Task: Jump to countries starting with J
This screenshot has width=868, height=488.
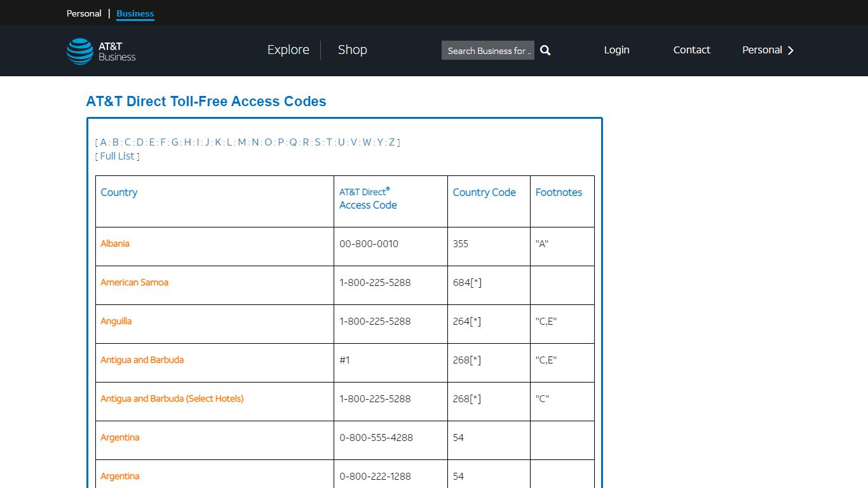Action: coord(208,142)
